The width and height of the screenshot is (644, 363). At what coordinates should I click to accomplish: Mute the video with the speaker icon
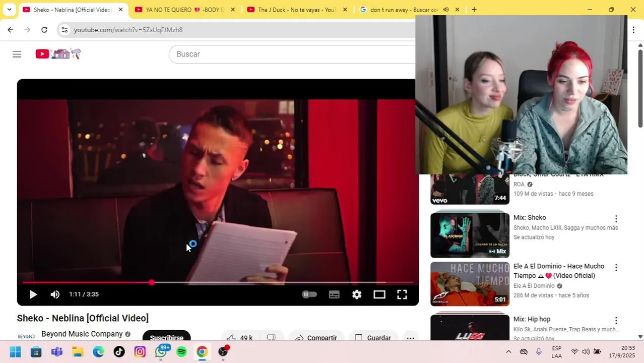pyautogui.click(x=55, y=294)
